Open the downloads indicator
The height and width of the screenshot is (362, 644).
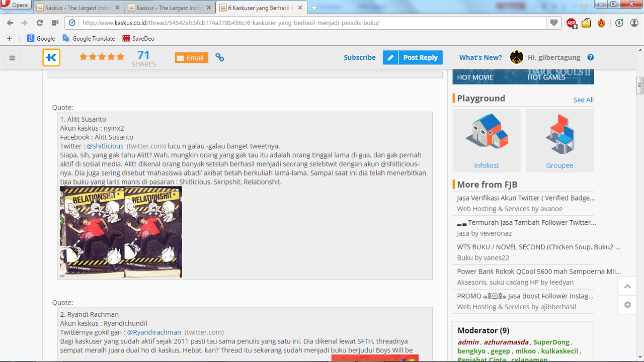[x=619, y=23]
